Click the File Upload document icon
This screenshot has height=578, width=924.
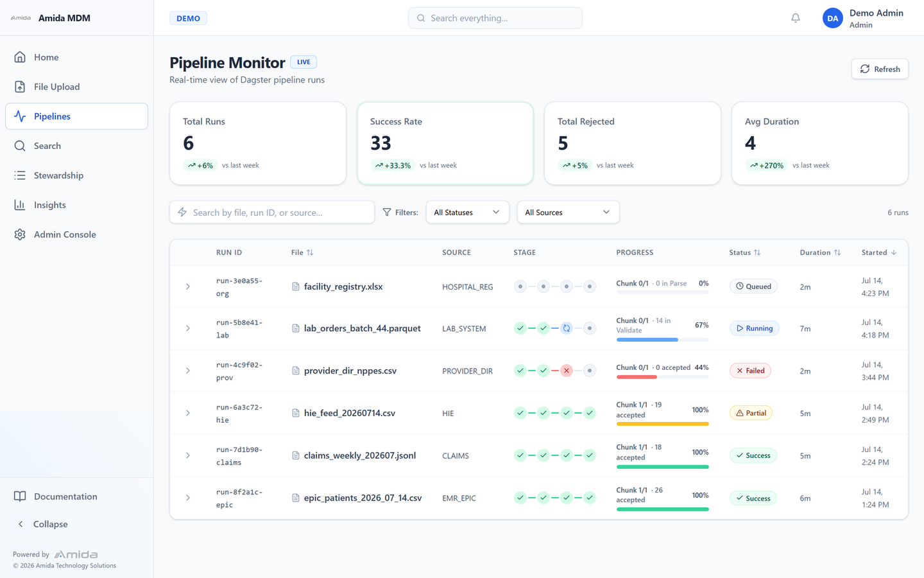click(x=20, y=87)
